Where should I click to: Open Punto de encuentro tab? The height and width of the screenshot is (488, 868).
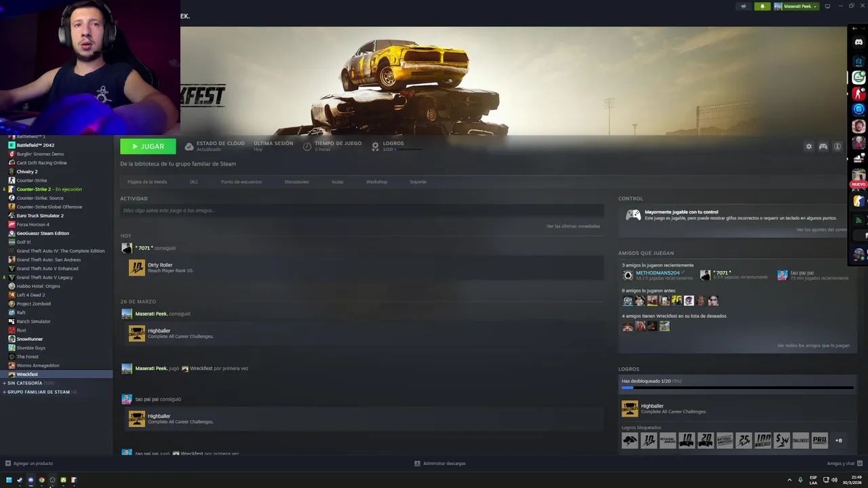coord(241,182)
